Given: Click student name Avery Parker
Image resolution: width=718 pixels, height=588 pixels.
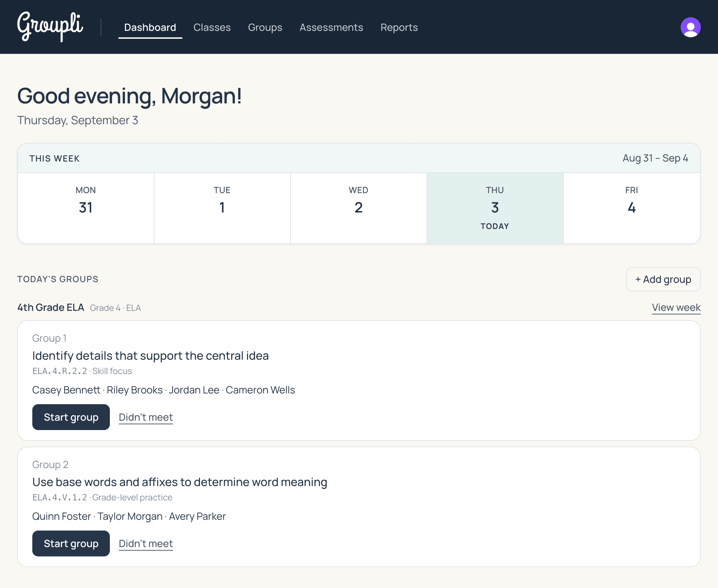Looking at the screenshot, I should coord(197,517).
